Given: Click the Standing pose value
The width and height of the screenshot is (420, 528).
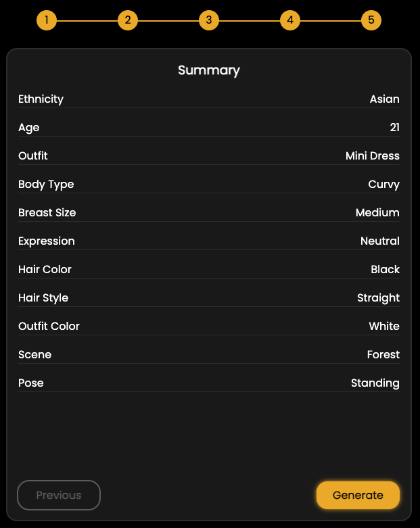Looking at the screenshot, I should coord(375,383).
